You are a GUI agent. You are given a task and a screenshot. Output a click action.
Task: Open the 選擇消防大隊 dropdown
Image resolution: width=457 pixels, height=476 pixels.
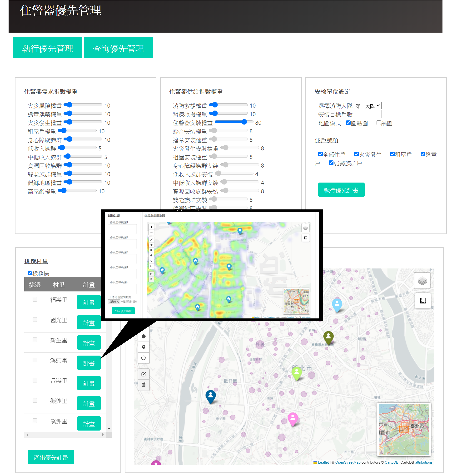[368, 106]
